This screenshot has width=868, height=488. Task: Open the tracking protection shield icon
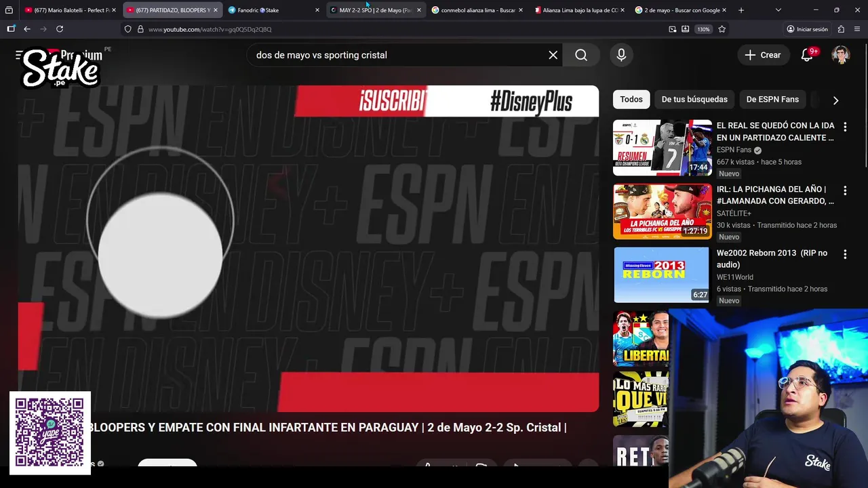point(127,29)
